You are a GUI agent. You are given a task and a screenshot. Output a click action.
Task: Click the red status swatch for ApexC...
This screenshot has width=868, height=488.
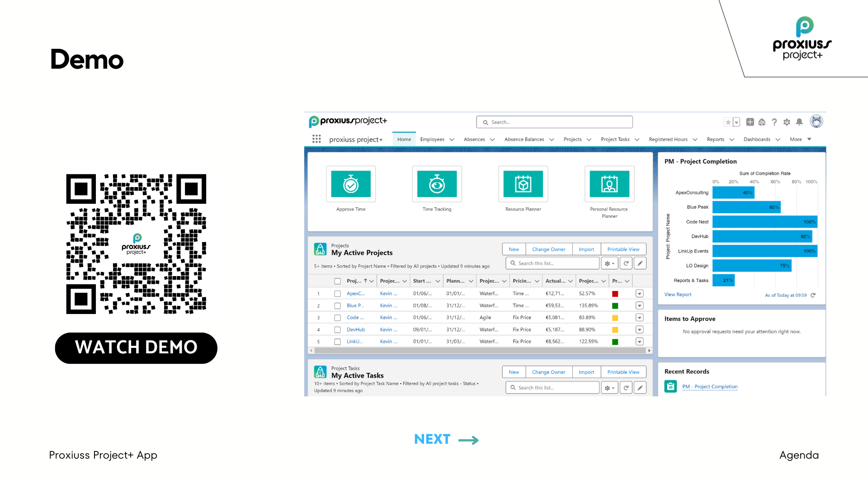tap(615, 294)
